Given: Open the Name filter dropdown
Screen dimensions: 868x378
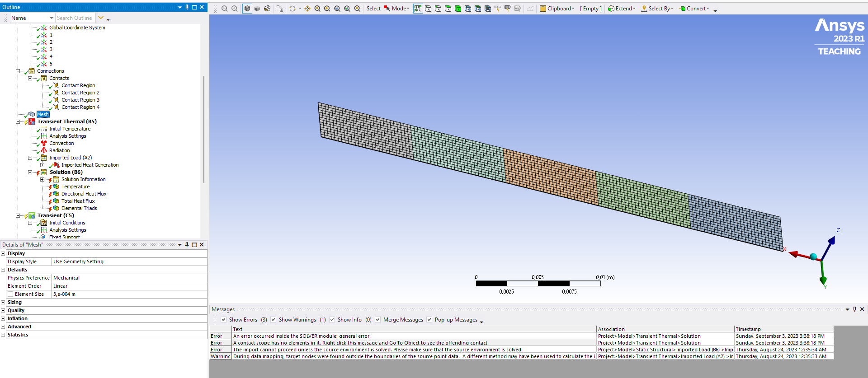Looking at the screenshot, I should point(52,18).
